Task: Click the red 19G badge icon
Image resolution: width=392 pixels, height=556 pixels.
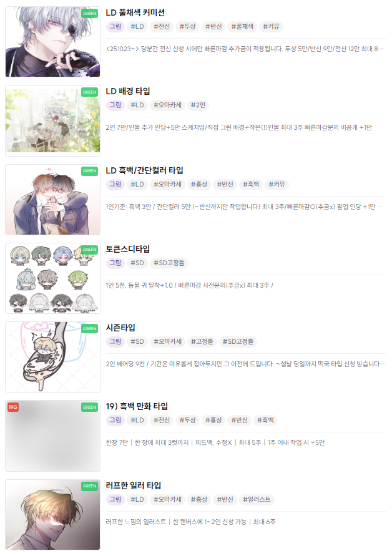Action: click(x=13, y=407)
